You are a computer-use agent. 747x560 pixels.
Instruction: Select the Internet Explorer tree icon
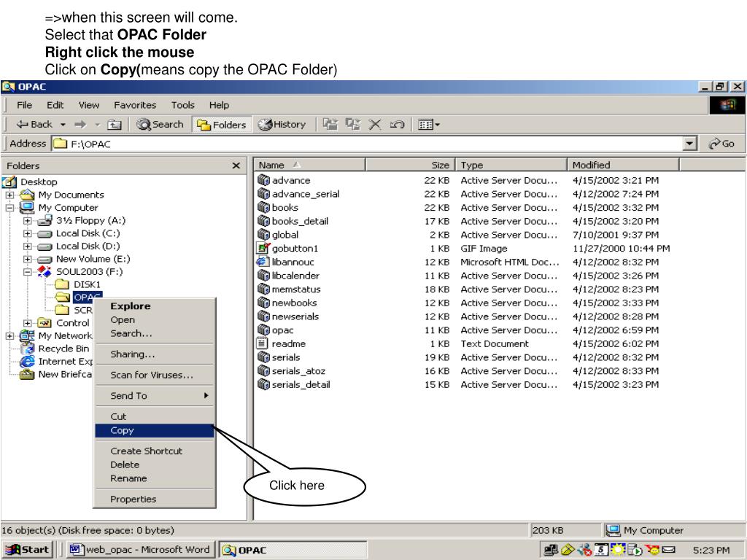28,362
